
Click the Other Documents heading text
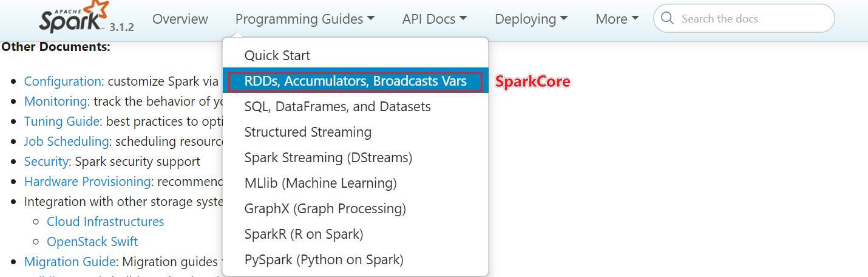[56, 47]
